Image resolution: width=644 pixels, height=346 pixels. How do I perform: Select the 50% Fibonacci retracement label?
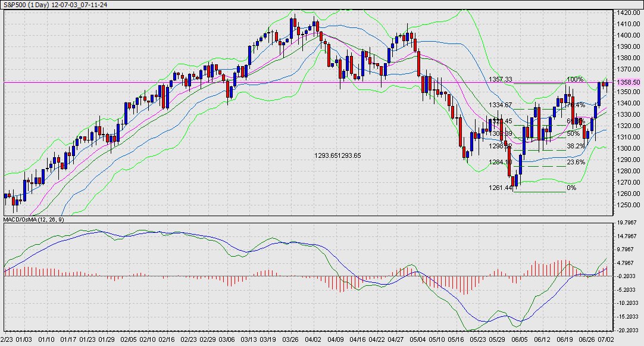click(x=573, y=134)
